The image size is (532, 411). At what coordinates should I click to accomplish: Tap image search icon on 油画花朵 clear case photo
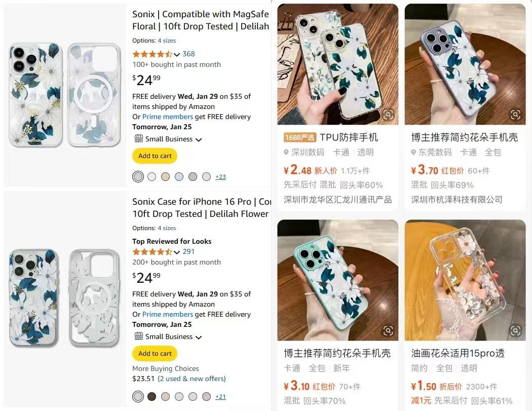point(515,330)
